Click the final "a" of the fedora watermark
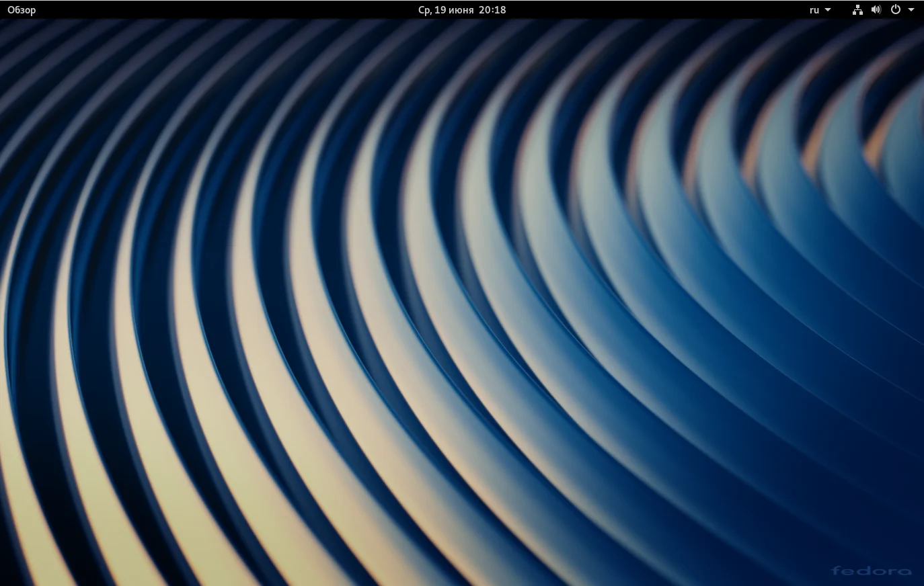This screenshot has width=924, height=586. [904, 571]
